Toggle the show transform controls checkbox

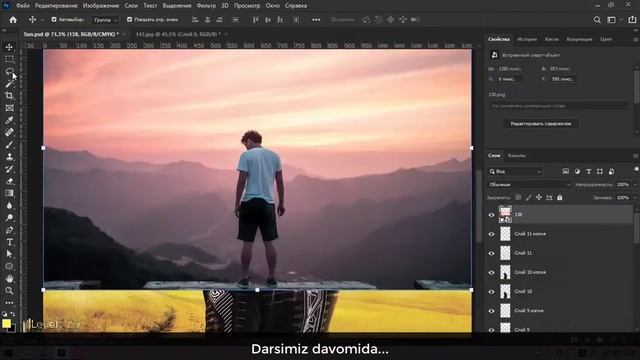point(129,20)
